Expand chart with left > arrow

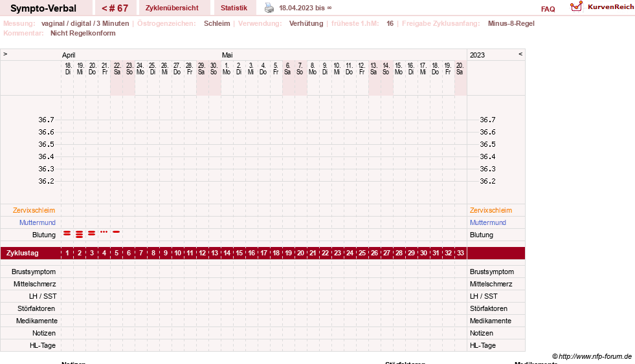[x=5, y=54]
